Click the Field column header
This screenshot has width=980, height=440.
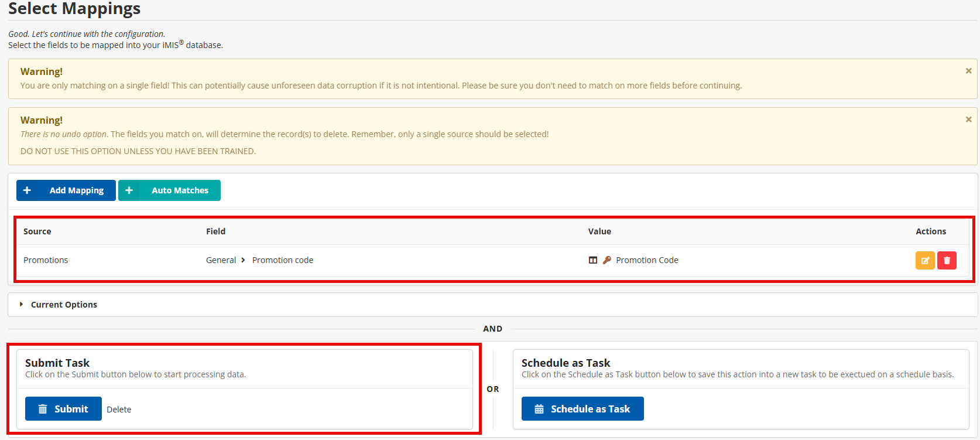[215, 231]
